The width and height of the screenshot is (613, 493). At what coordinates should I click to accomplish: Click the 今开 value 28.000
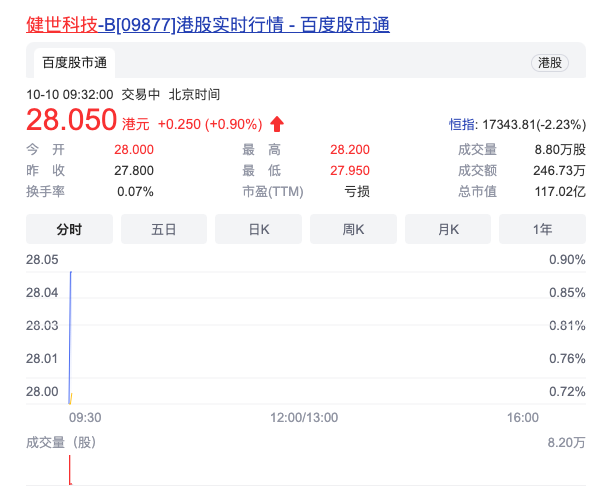click(134, 148)
